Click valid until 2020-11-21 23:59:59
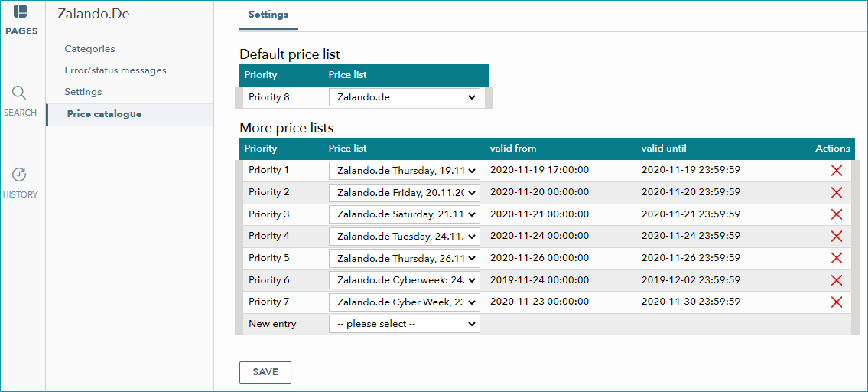 pyautogui.click(x=691, y=214)
